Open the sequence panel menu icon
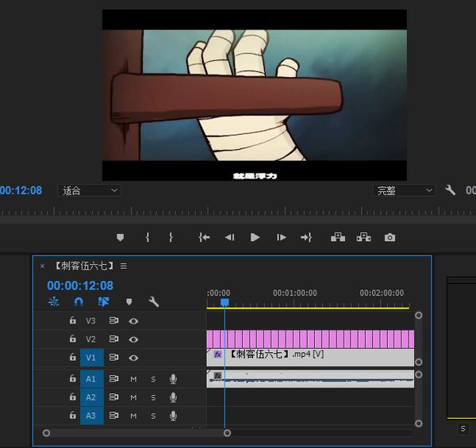Screen dimensions: 476x448 click(x=124, y=266)
